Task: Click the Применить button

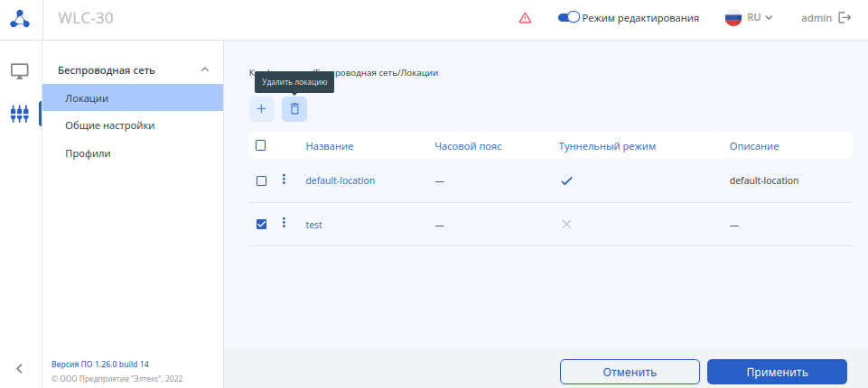Action: (777, 372)
